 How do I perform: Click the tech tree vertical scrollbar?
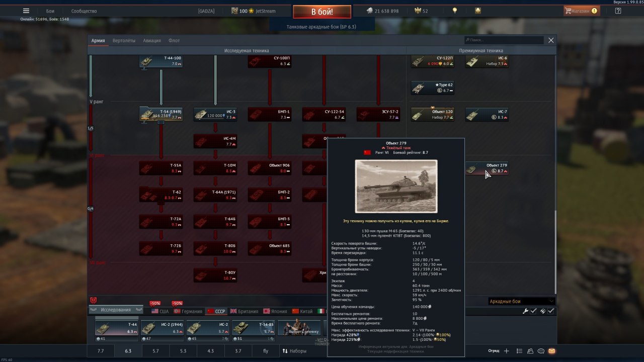[555, 251]
